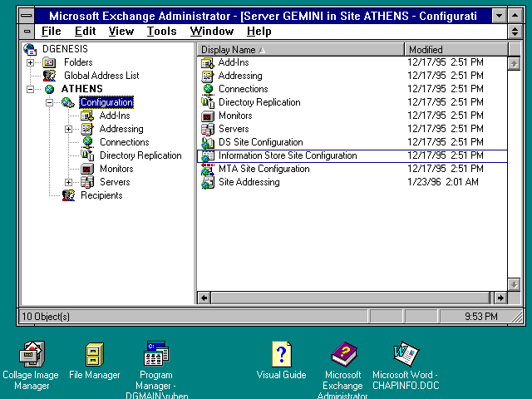Click DS Site Configuration icon

[x=208, y=142]
